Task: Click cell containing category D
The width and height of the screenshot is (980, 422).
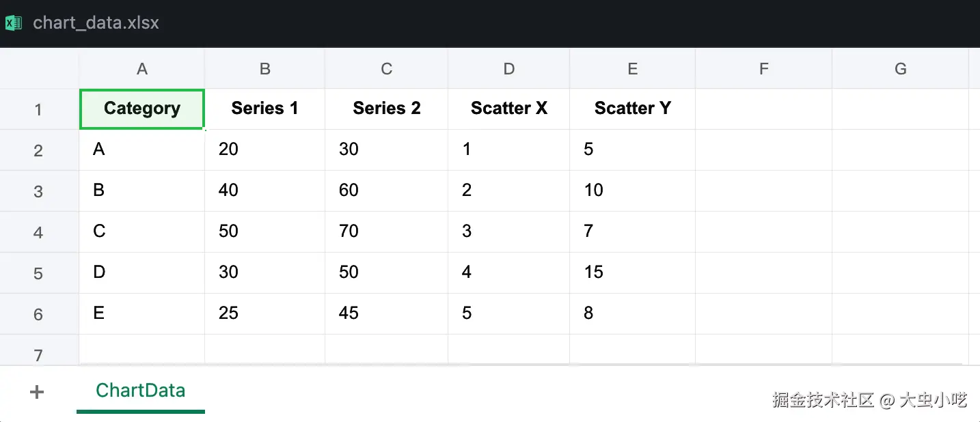Action: [x=141, y=272]
